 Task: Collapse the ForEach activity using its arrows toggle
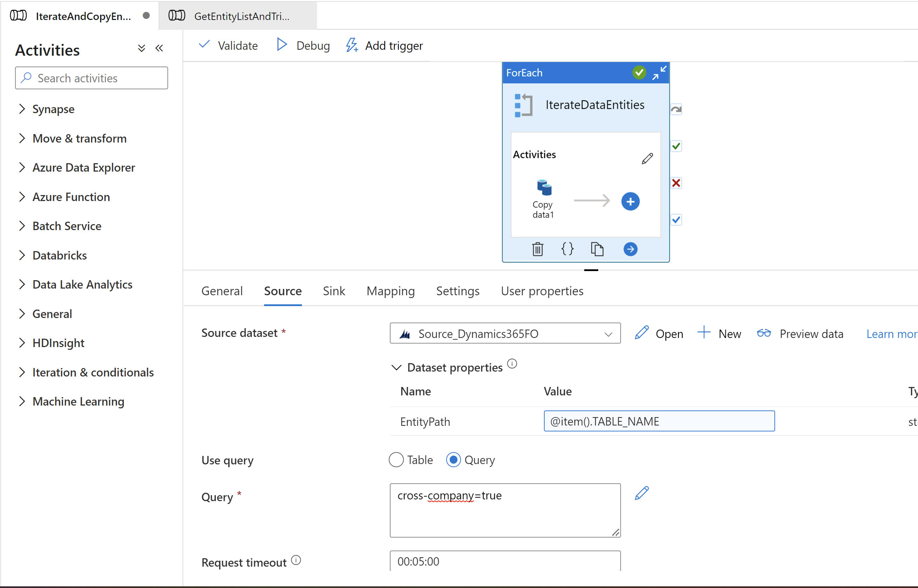pos(659,72)
